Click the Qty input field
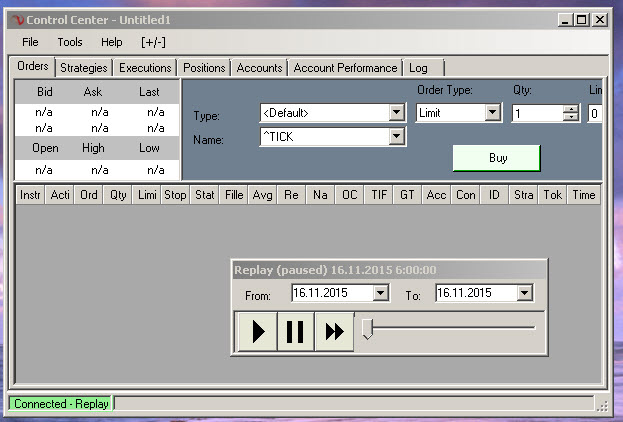623x422 pixels. [537, 113]
